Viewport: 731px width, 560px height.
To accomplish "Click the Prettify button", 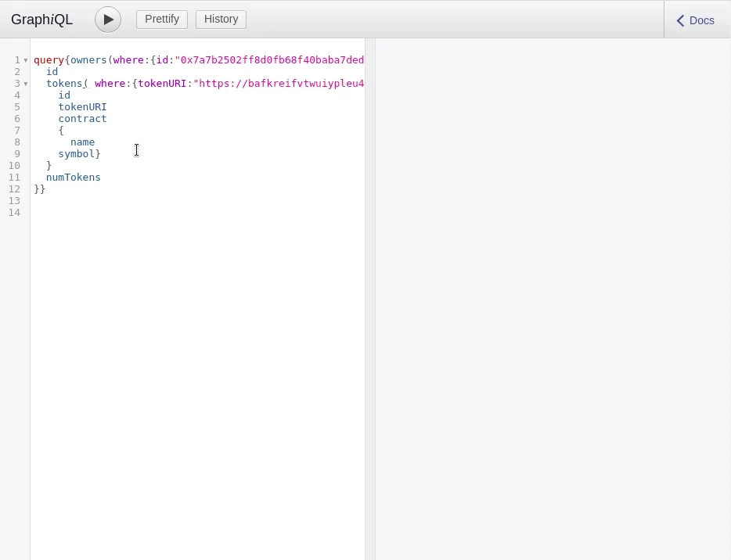I will tap(162, 20).
